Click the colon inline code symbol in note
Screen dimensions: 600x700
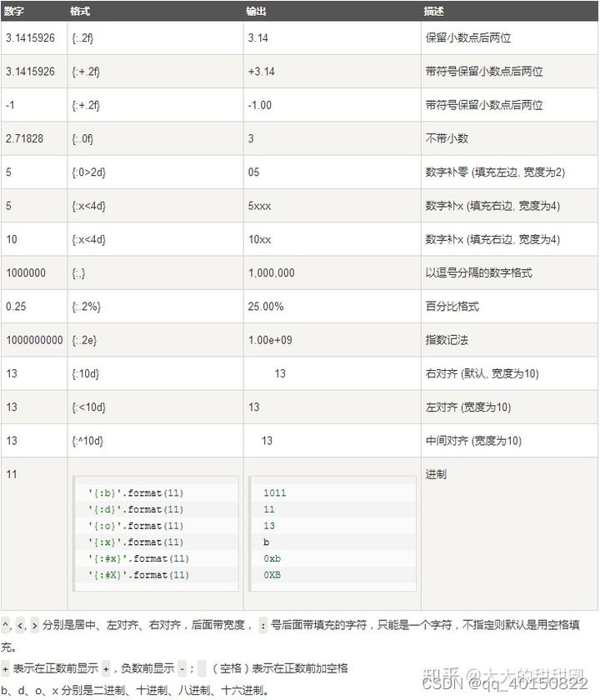point(263,626)
